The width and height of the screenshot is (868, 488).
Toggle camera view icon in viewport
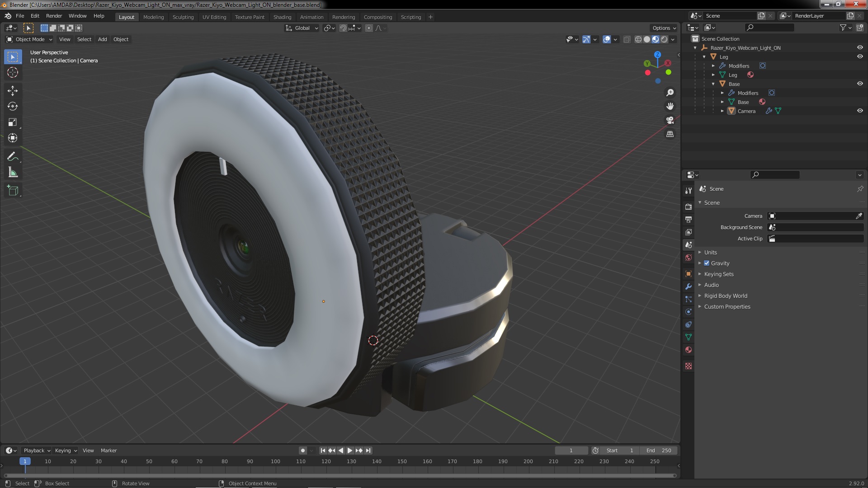point(670,120)
